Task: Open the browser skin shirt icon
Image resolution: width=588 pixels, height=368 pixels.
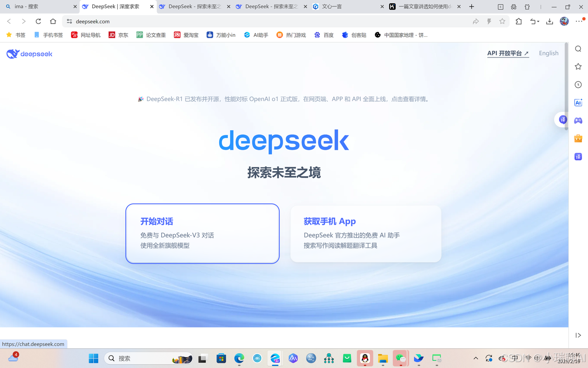Action: coord(527,7)
